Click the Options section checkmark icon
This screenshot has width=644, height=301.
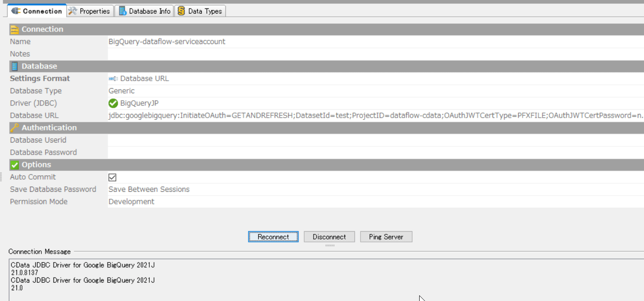(x=15, y=165)
